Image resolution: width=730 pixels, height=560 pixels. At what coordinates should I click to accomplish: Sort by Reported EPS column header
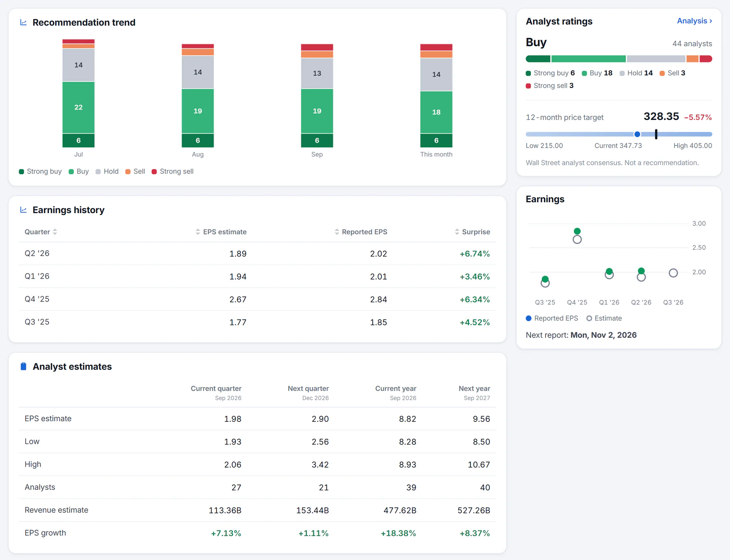pos(361,232)
